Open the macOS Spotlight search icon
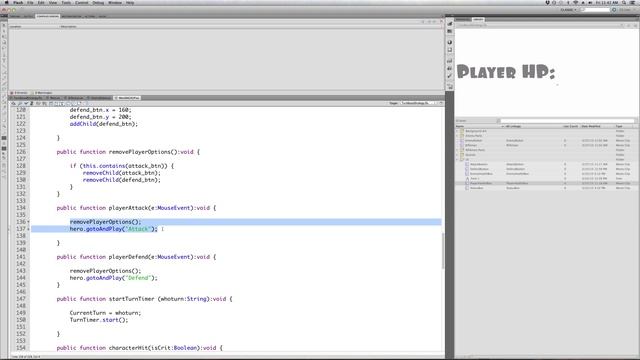The height and width of the screenshot is (360, 640). pos(624,2)
